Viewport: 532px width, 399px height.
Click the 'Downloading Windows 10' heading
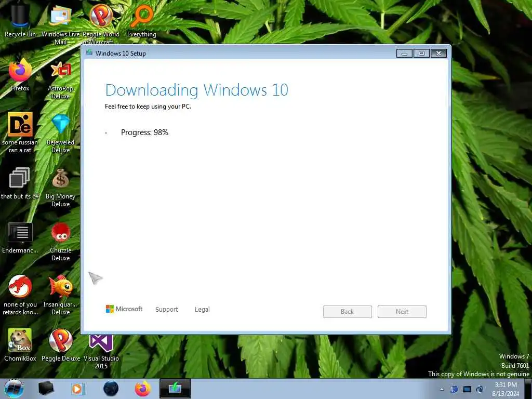(x=197, y=90)
